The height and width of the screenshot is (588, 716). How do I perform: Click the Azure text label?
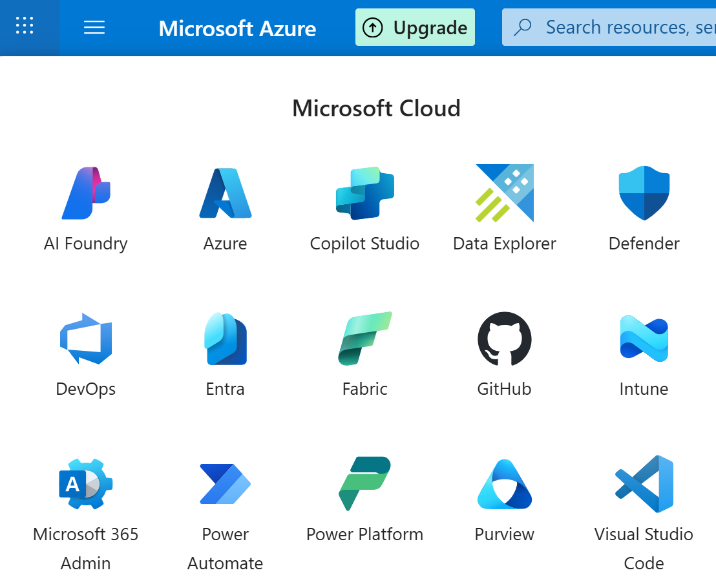[225, 244]
